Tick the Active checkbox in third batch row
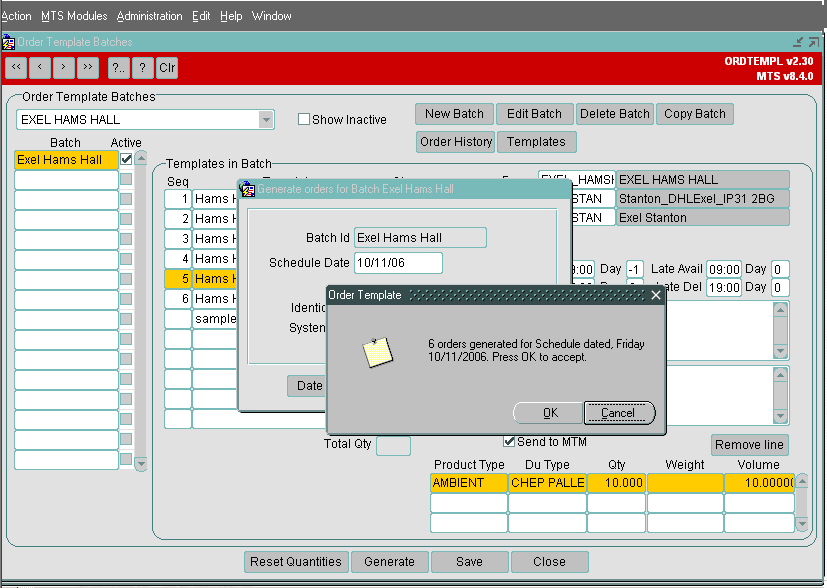 [126, 199]
